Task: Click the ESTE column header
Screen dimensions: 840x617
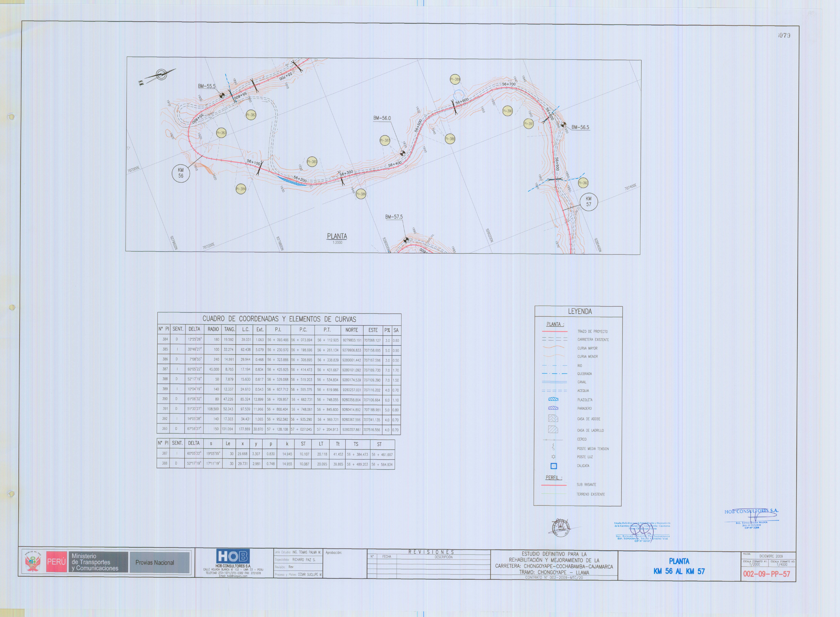Action: click(373, 330)
